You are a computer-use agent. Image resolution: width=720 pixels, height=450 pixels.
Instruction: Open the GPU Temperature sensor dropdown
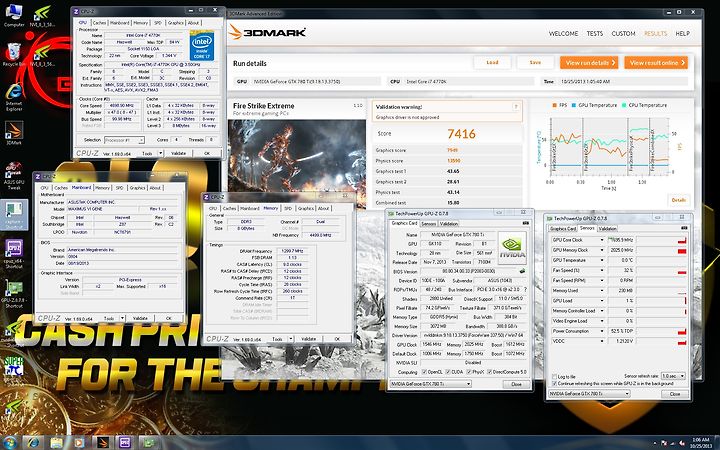[x=602, y=260]
